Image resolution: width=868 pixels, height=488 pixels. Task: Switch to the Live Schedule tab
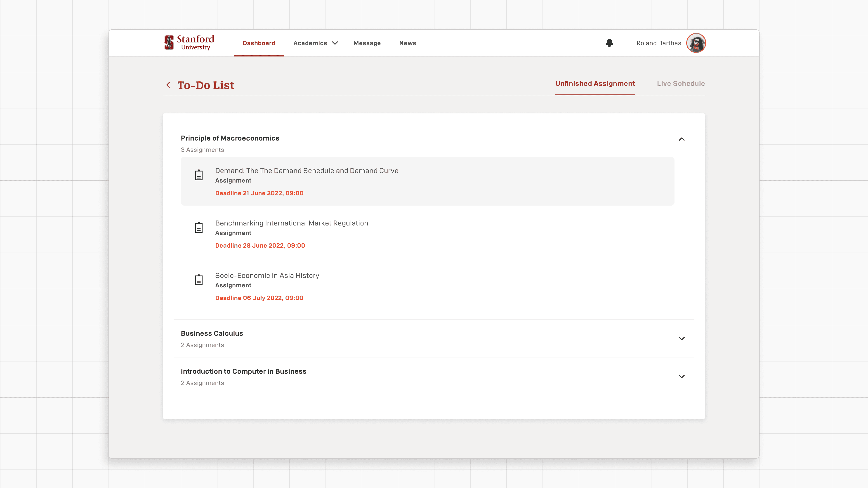(x=681, y=84)
